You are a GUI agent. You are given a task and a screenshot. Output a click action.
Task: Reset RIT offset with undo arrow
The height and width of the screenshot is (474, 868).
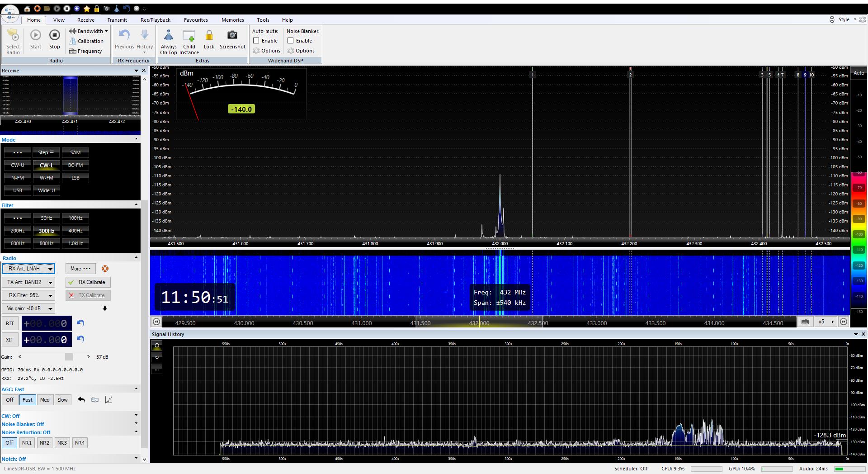[80, 323]
